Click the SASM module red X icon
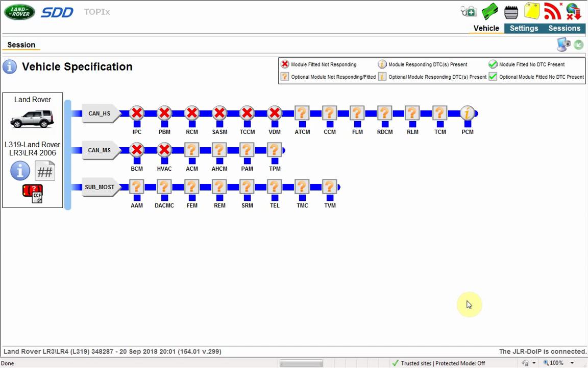Viewport: 588px width, 368px height. coord(220,113)
